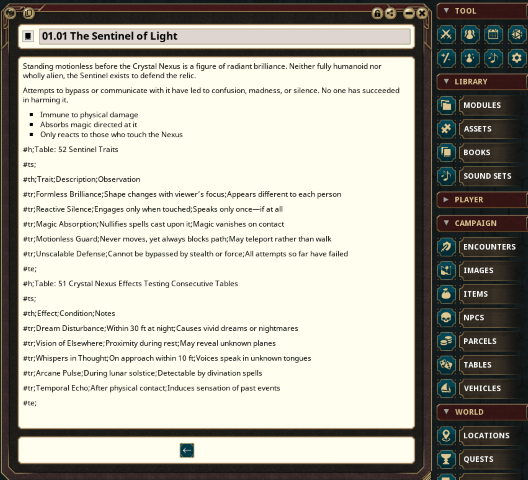
Task: Click the back arrow button below the text
Action: pyautogui.click(x=187, y=450)
